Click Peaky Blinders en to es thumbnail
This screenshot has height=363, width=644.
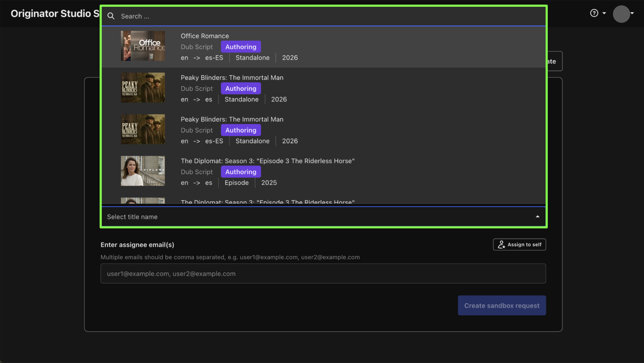click(143, 87)
